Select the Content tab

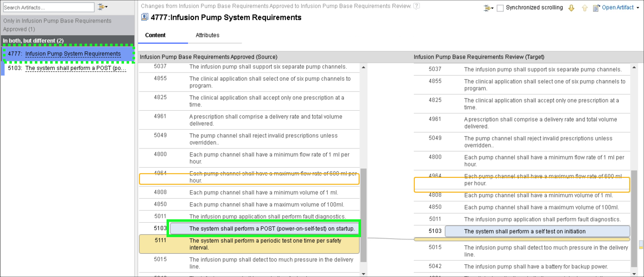point(155,35)
